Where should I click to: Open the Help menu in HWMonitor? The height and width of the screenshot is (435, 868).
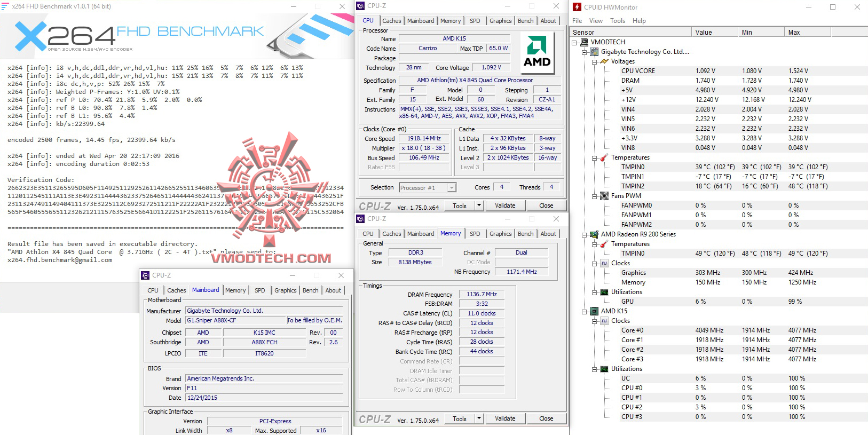tap(639, 21)
